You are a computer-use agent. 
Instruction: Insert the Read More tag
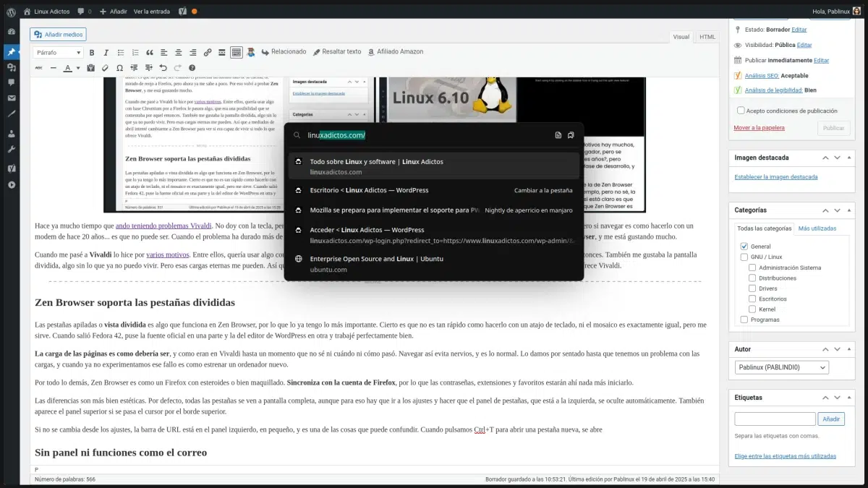(222, 53)
